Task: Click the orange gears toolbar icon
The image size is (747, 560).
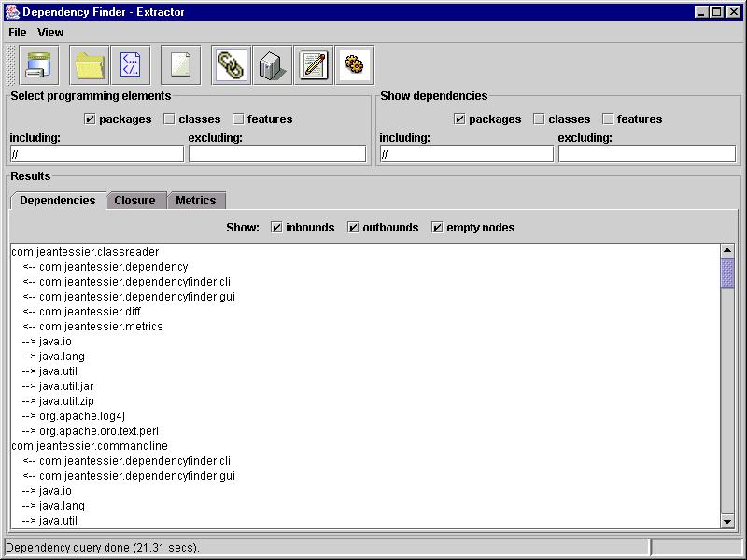Action: (355, 65)
